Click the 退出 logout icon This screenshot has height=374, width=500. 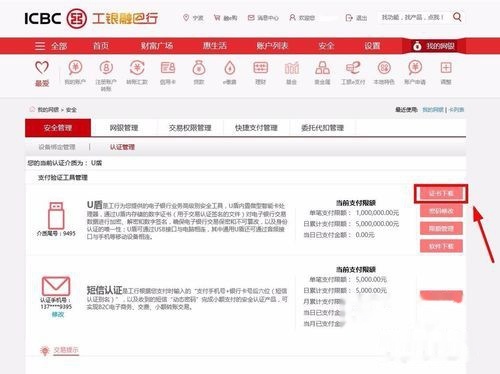[349, 18]
